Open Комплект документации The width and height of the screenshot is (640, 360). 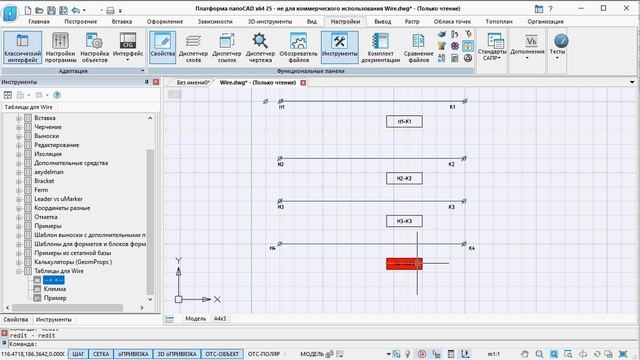(x=380, y=47)
